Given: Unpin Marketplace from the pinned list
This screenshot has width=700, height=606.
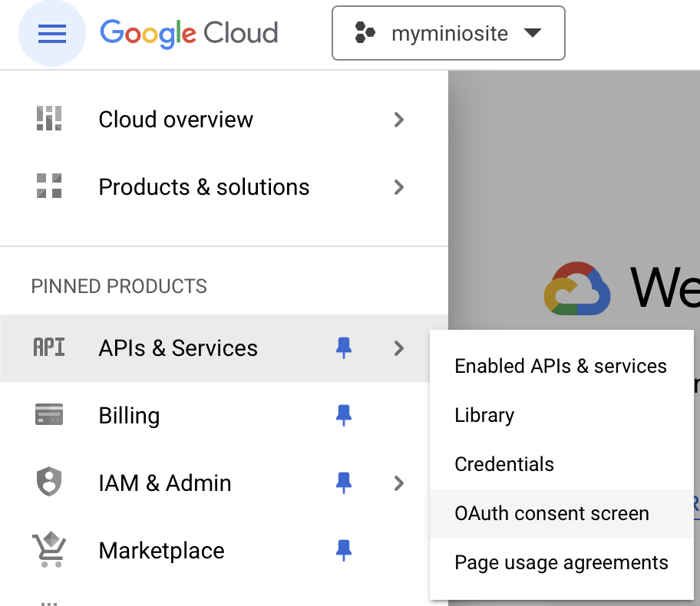Looking at the screenshot, I should point(344,551).
